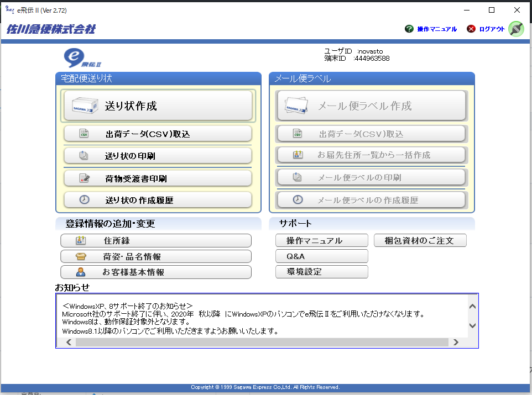Open 送り状の作成履歴 history button
532x395 pixels.
[158, 200]
